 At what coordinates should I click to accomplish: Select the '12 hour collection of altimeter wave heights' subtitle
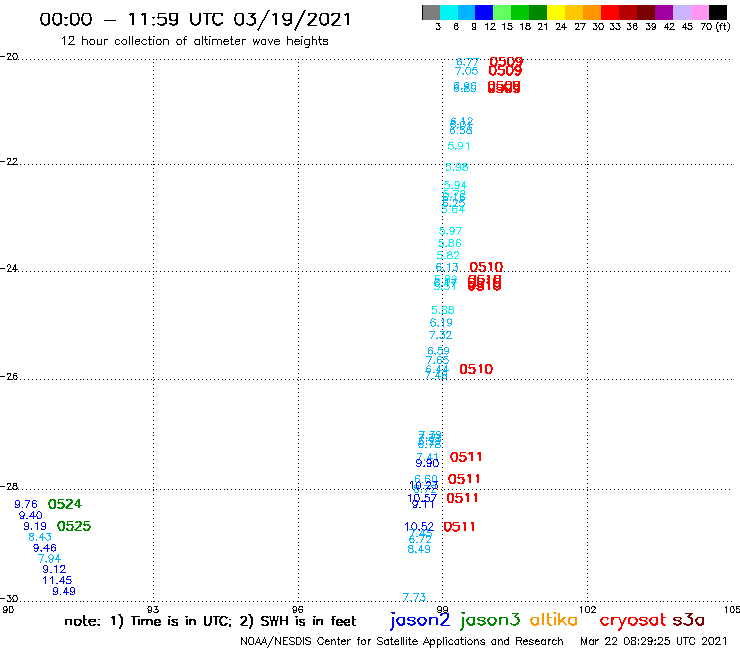(x=194, y=41)
